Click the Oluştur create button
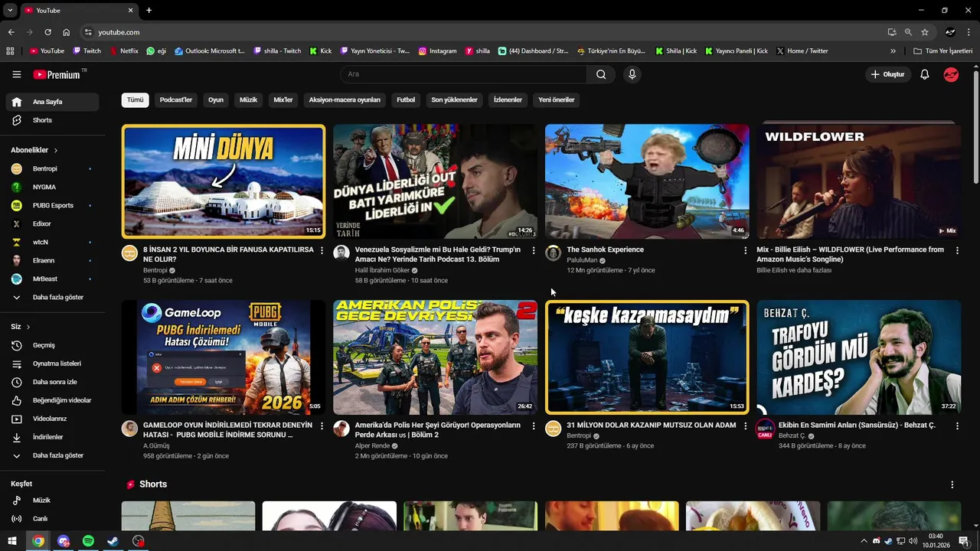Screen dimensions: 980x551 coord(888,74)
